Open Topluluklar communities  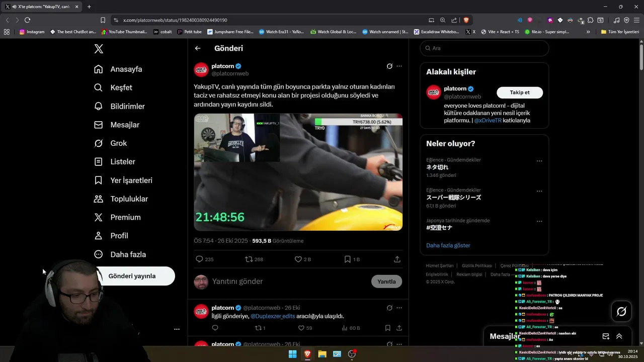(121, 199)
